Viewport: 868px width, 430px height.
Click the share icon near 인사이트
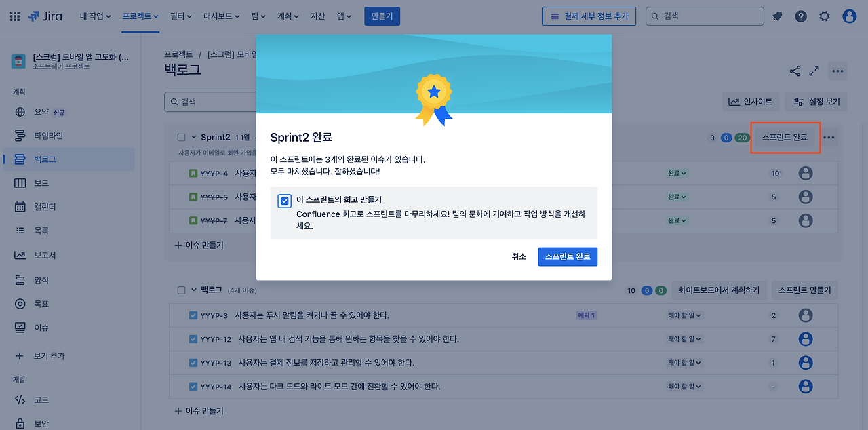pos(794,71)
